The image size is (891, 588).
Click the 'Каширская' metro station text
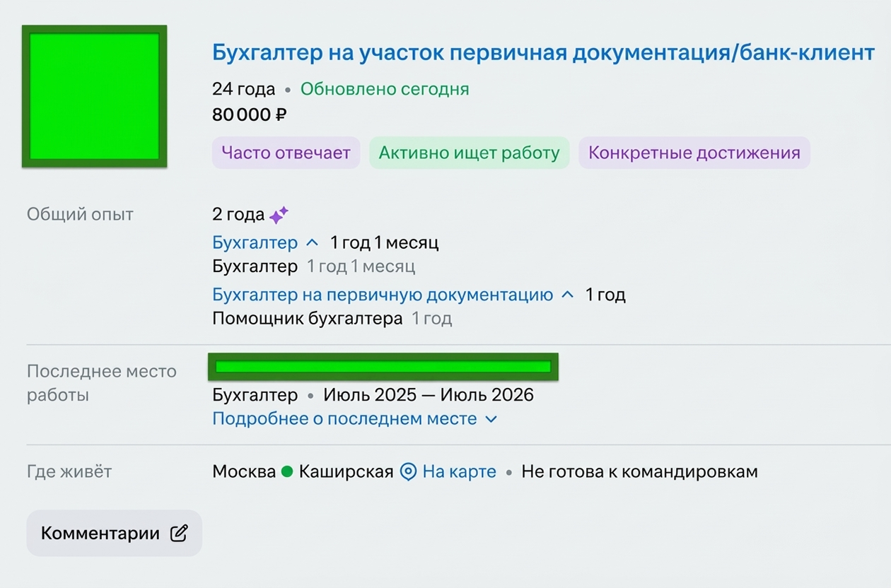click(x=346, y=471)
